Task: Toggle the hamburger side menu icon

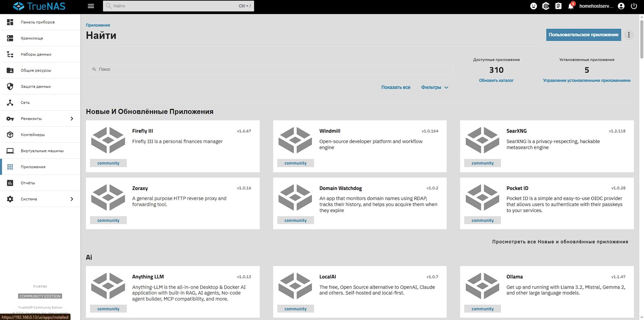Action: (91, 6)
